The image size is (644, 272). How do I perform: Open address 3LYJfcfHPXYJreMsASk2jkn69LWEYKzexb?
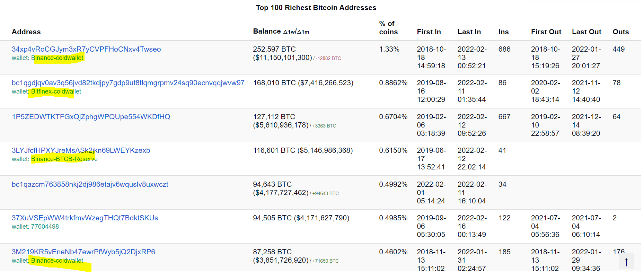pyautogui.click(x=81, y=150)
